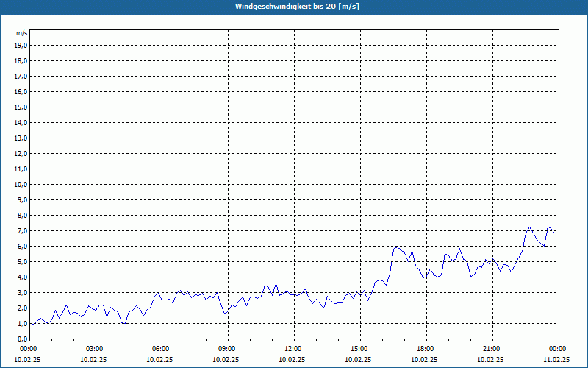Click the '18,0' y-axis label
The height and width of the screenshot is (368, 588).
[21, 61]
